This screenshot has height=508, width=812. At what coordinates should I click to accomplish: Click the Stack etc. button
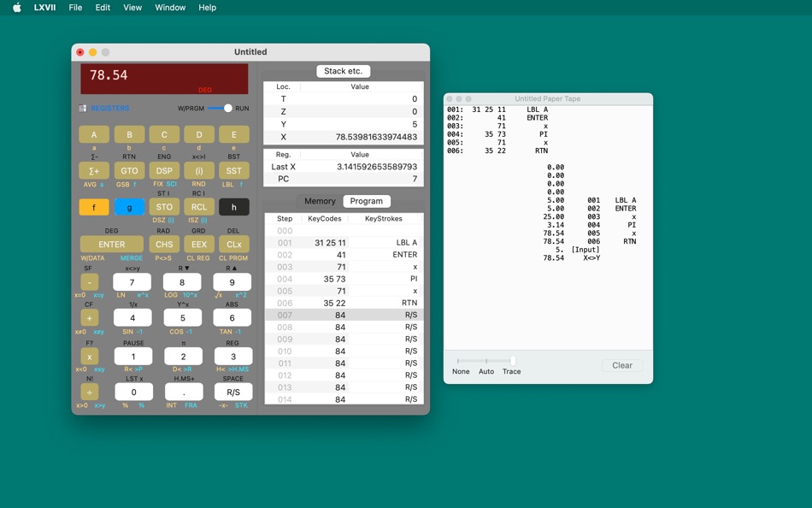[x=343, y=71]
